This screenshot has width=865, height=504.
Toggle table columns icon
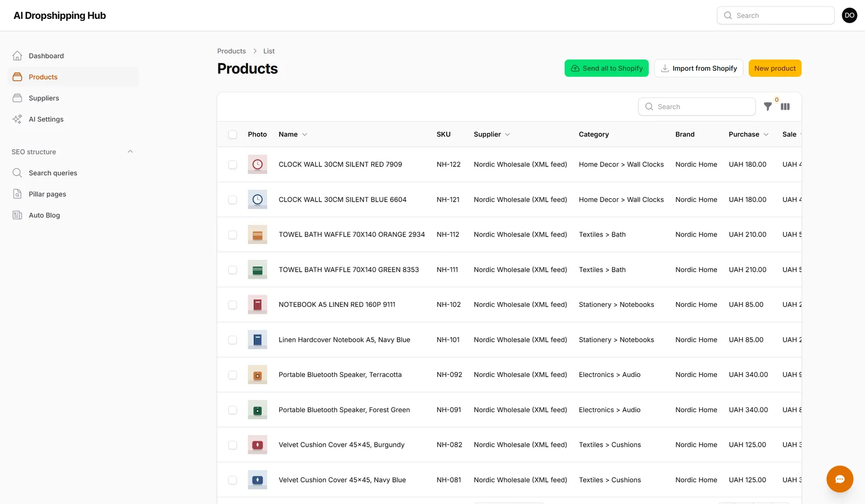coord(785,106)
